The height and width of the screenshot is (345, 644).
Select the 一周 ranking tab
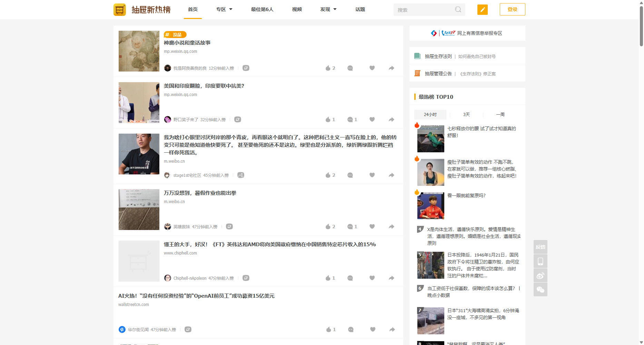tap(500, 114)
